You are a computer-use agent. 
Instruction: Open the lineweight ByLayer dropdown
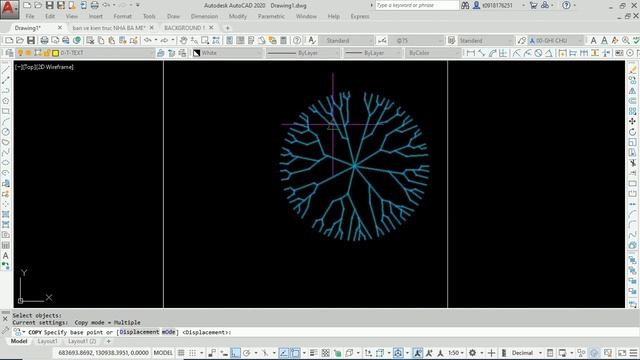coord(372,53)
